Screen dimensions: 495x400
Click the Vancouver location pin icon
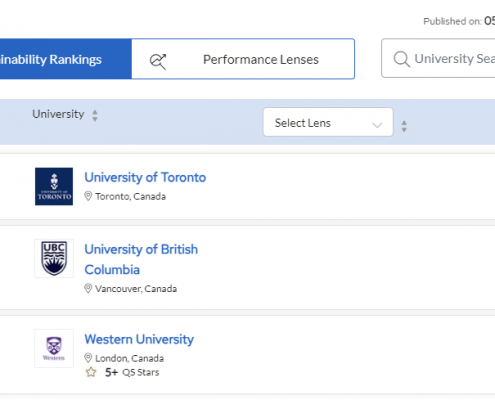pyautogui.click(x=88, y=288)
